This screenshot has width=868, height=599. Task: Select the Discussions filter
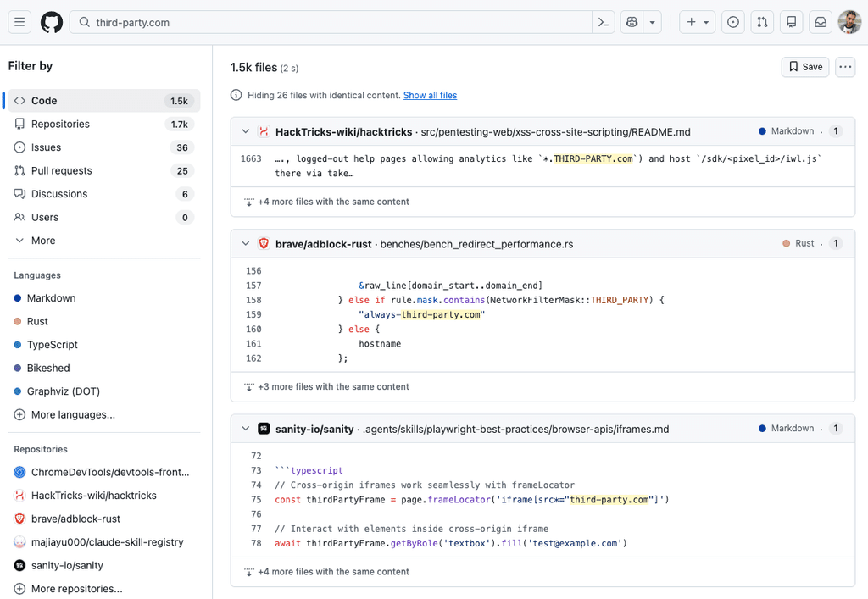[104, 193]
